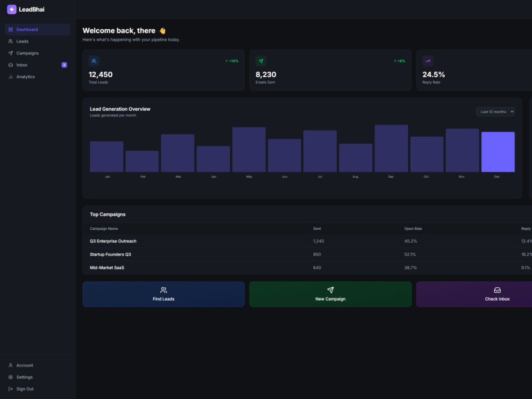Open Settings from sidebar
532x399 pixels.
click(38, 377)
